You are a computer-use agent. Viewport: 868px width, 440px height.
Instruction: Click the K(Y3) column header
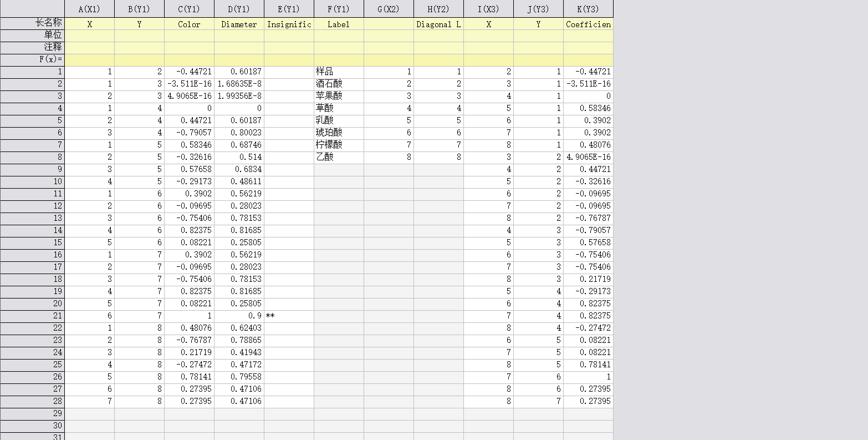(588, 9)
